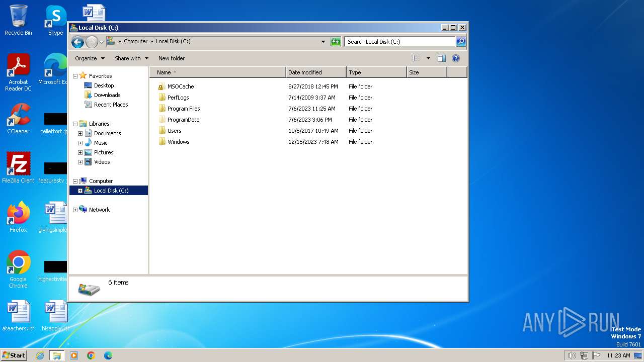Click the Edge taskbar icon
The width and height of the screenshot is (644, 362).
108,355
